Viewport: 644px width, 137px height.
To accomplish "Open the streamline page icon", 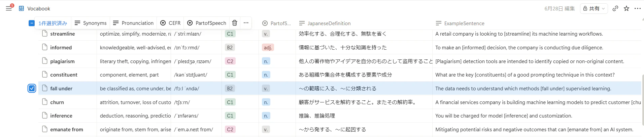I will 44,34.
